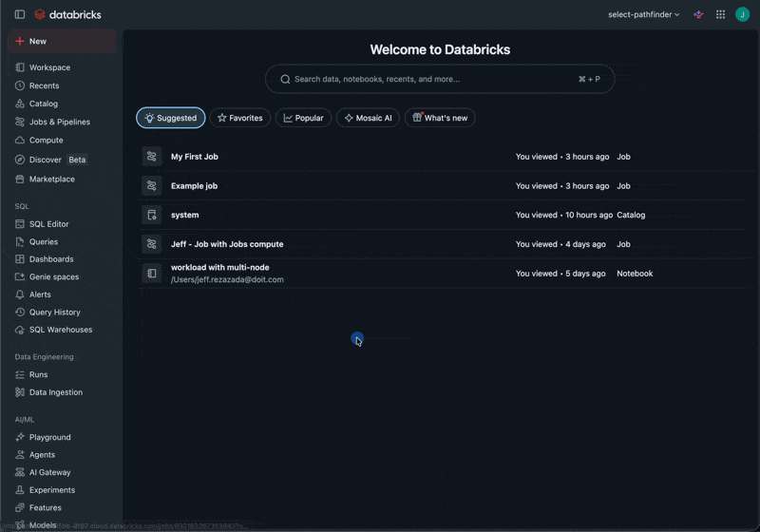The height and width of the screenshot is (532, 760).
Task: Click the New button
Action: pos(62,41)
